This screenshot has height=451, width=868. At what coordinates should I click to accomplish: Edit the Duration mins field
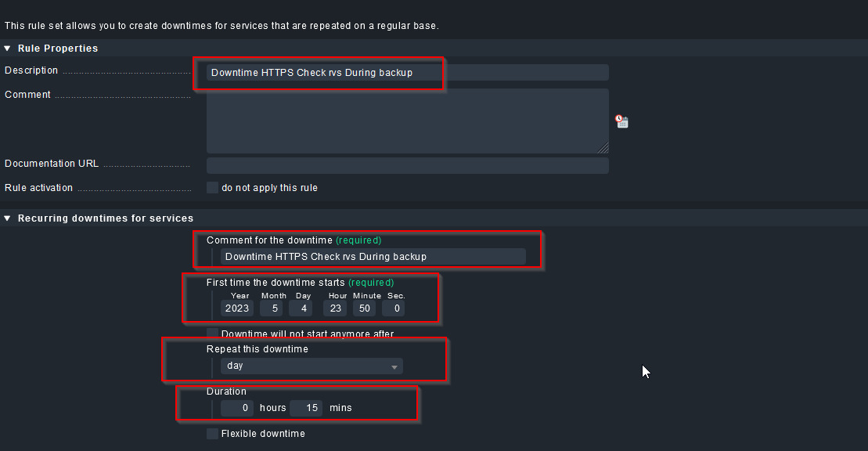306,408
